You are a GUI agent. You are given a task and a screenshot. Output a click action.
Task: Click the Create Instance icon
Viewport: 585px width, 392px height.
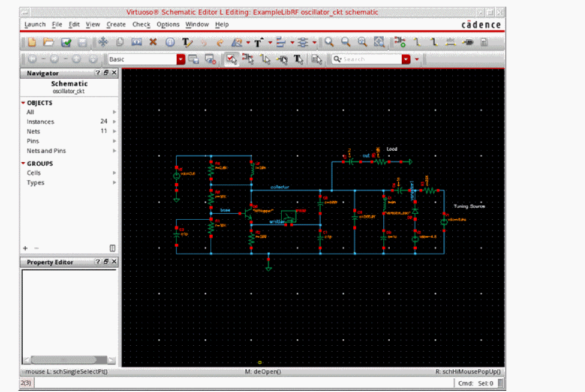click(399, 42)
